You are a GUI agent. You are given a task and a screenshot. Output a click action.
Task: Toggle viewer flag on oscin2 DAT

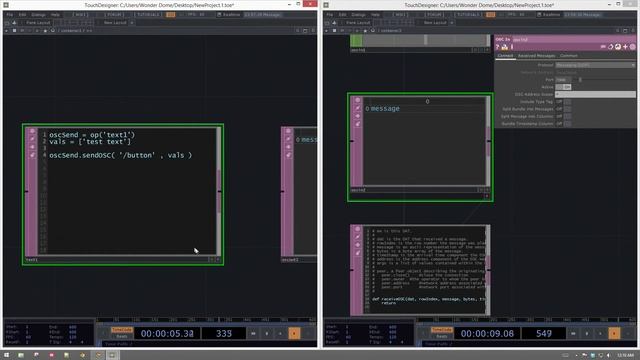click(358, 100)
